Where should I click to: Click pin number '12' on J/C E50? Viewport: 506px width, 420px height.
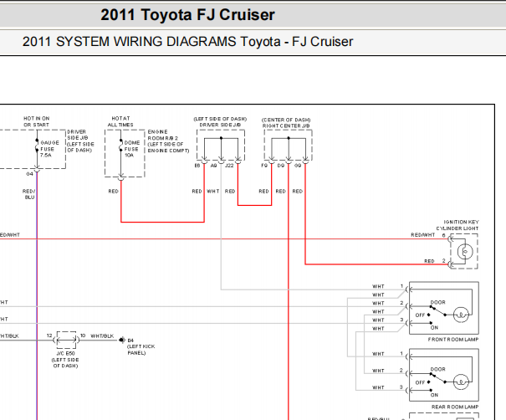[x=49, y=335]
